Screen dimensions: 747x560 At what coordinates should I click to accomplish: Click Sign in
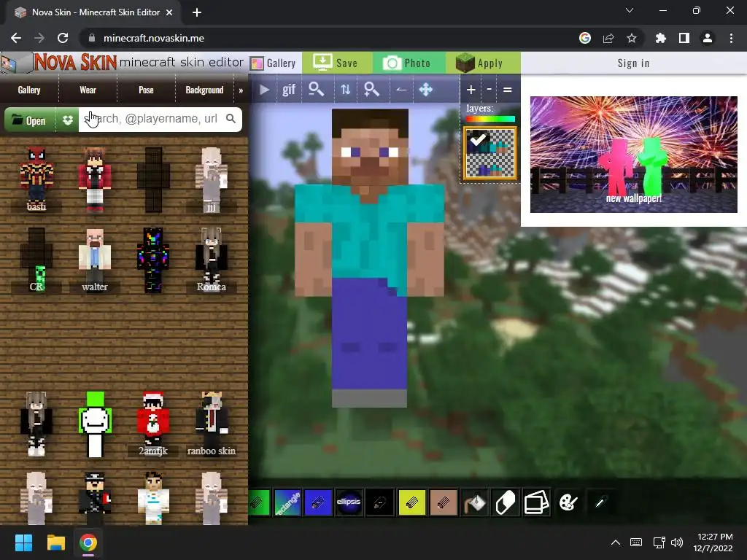point(634,63)
